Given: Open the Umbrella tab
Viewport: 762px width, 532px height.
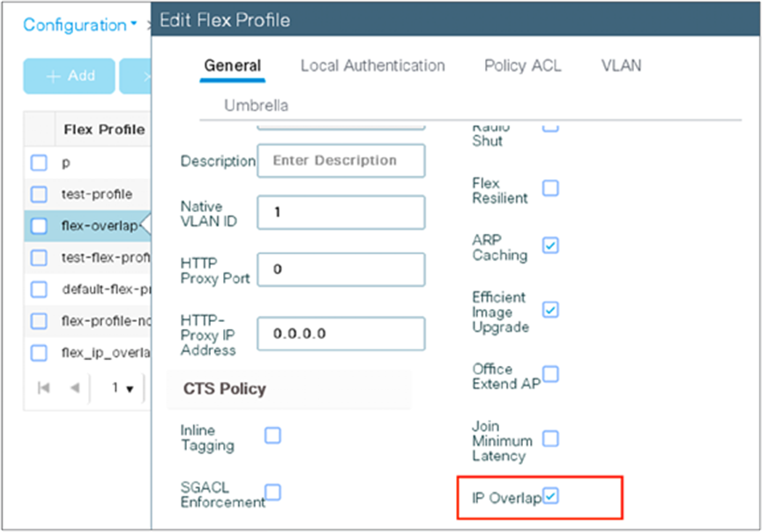Looking at the screenshot, I should (x=256, y=105).
